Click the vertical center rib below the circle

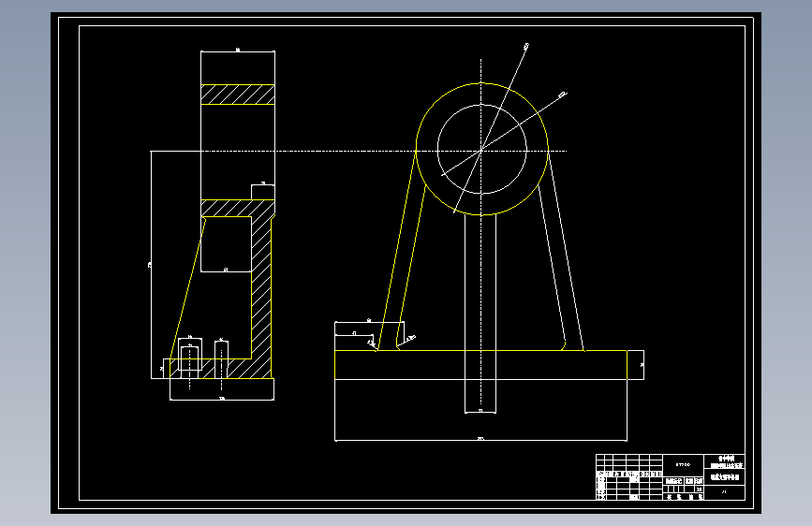pyautogui.click(x=480, y=314)
